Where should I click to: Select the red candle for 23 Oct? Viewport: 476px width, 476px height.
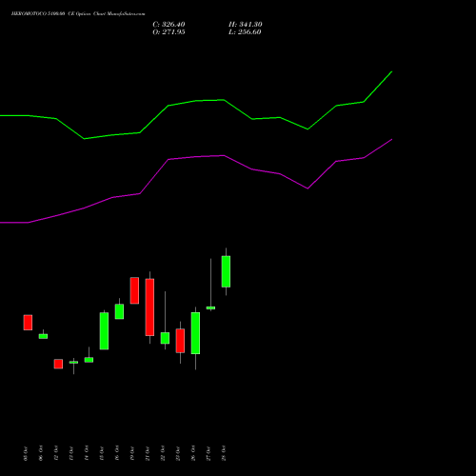click(180, 341)
